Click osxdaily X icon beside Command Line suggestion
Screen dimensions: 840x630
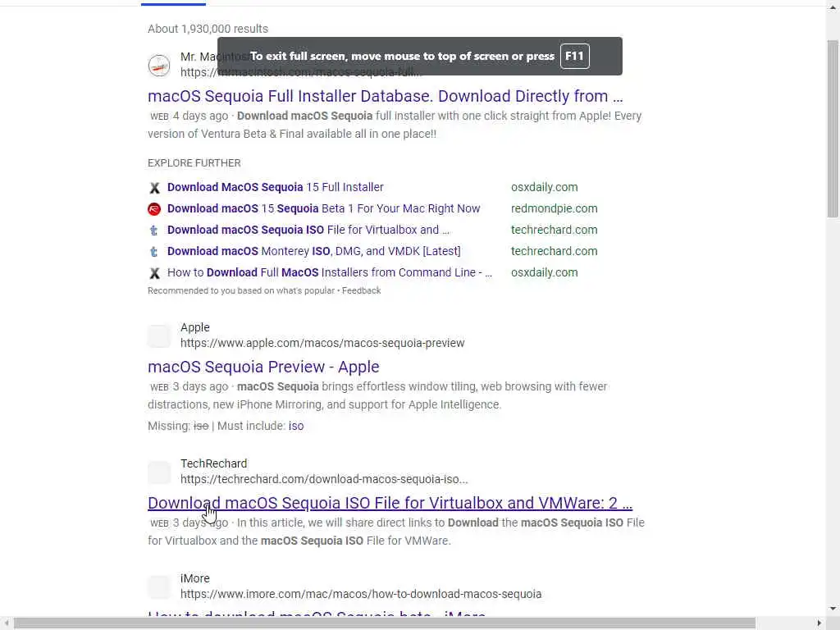tap(154, 273)
